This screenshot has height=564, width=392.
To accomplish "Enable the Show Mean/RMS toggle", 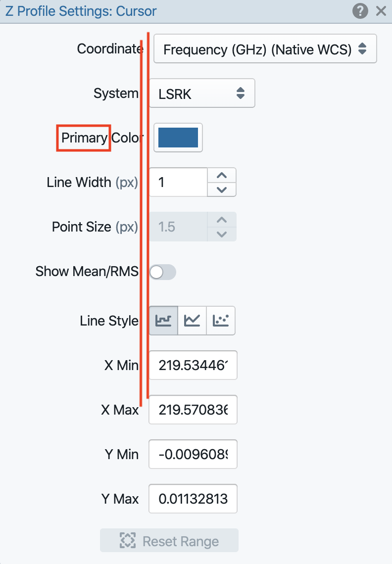I will 162,272.
